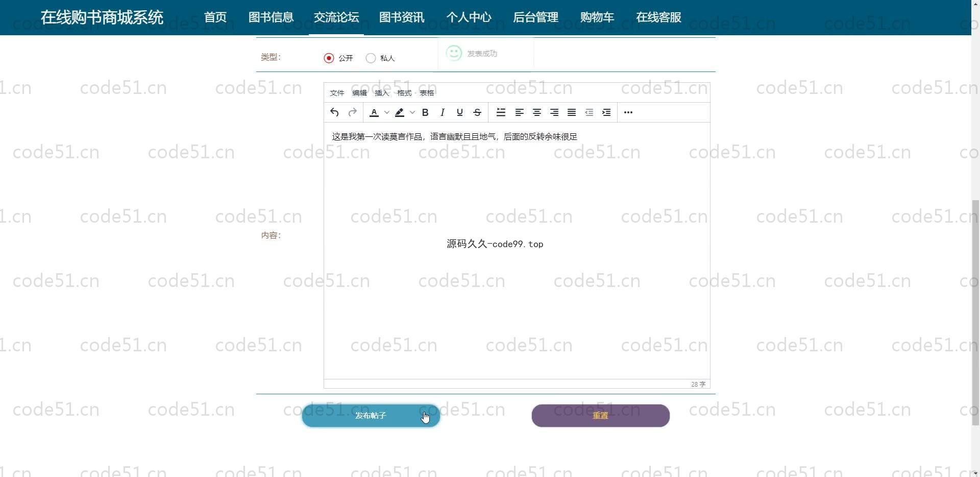Justify the text

[x=572, y=112]
